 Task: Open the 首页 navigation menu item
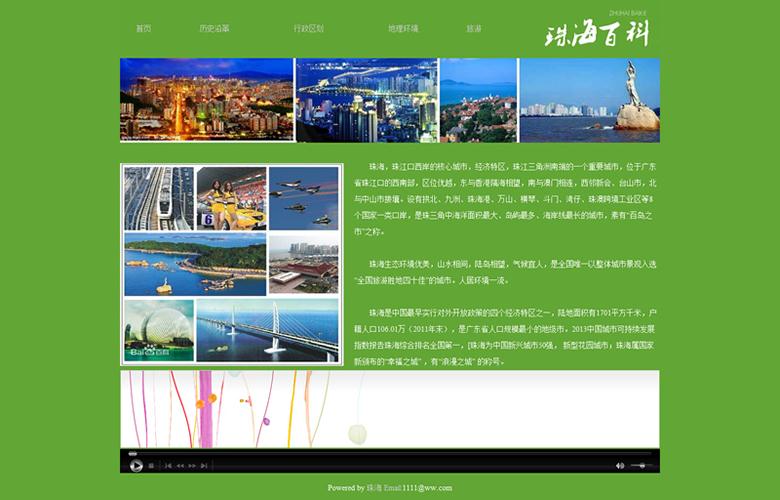coord(144,29)
